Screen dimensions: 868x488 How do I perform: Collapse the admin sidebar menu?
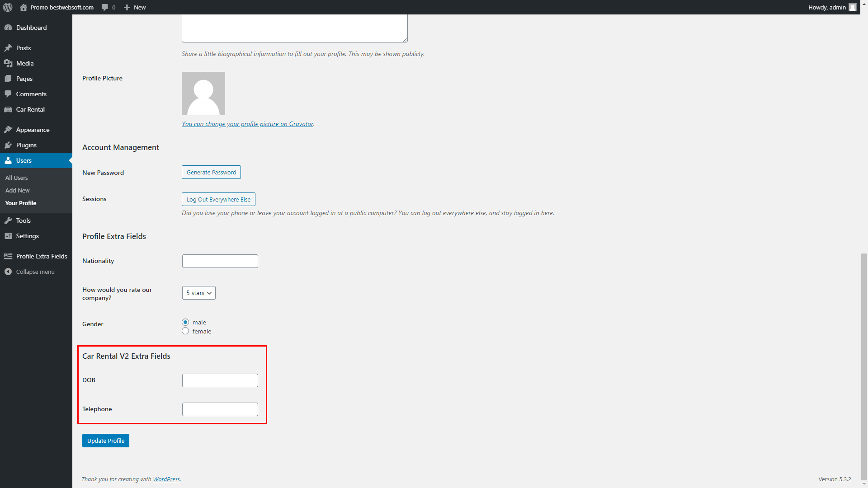(8, 272)
